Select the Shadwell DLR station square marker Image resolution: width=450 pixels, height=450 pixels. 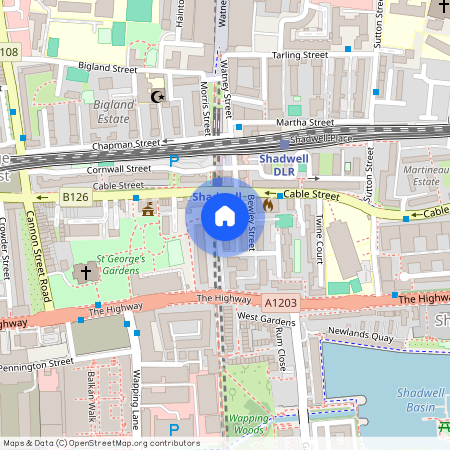click(284, 145)
